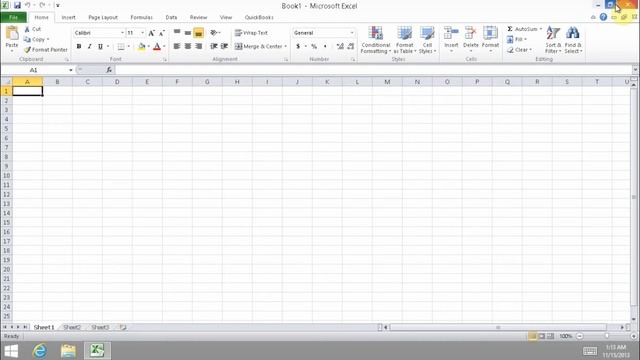640x360 pixels.
Task: Apply Comma Style number format
Action: [325, 47]
